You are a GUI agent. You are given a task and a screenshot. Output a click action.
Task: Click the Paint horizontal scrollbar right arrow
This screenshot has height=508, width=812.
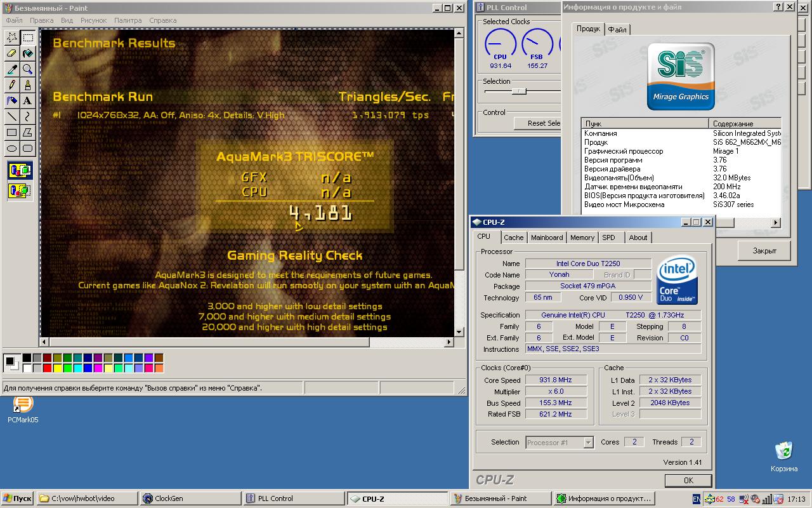coord(449,342)
